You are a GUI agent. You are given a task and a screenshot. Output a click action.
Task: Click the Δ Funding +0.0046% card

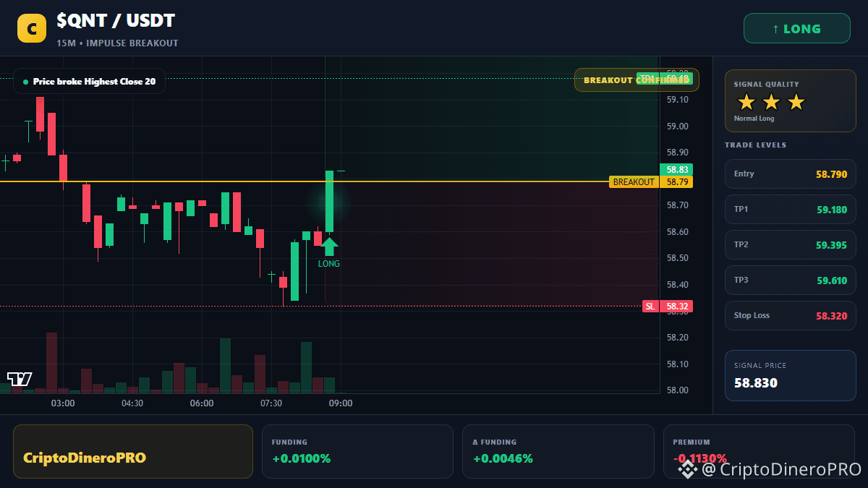coord(558,451)
